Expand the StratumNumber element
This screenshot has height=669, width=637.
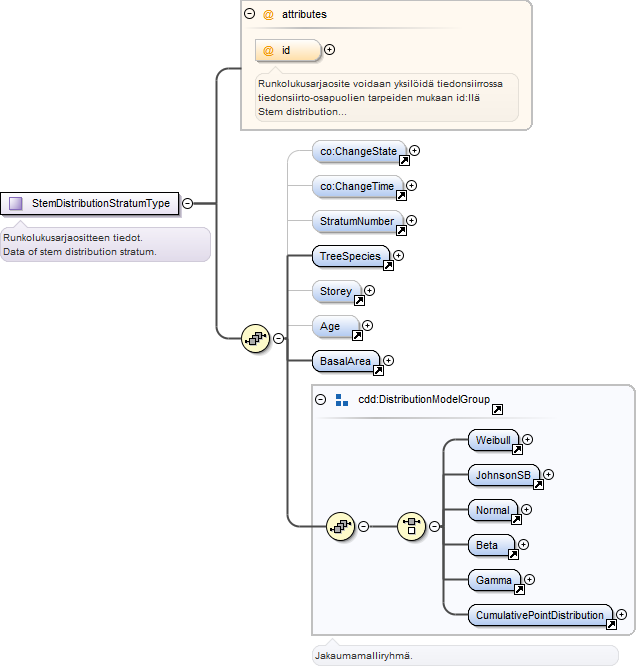411,221
